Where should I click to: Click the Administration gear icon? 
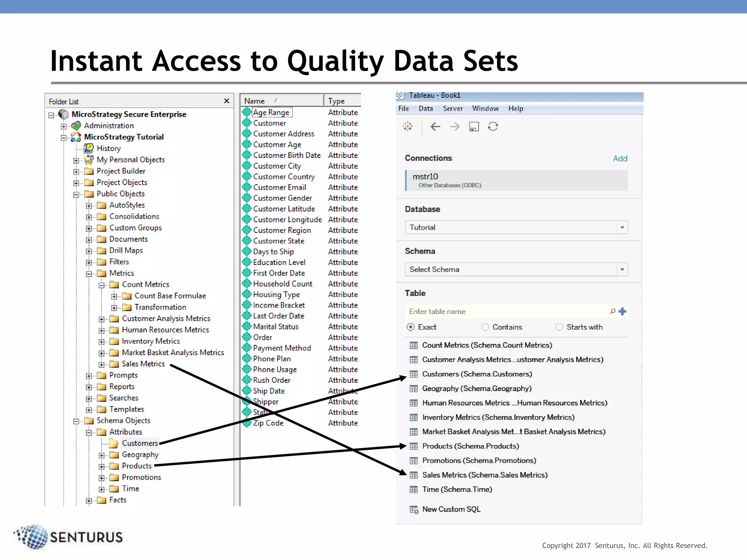(76, 126)
